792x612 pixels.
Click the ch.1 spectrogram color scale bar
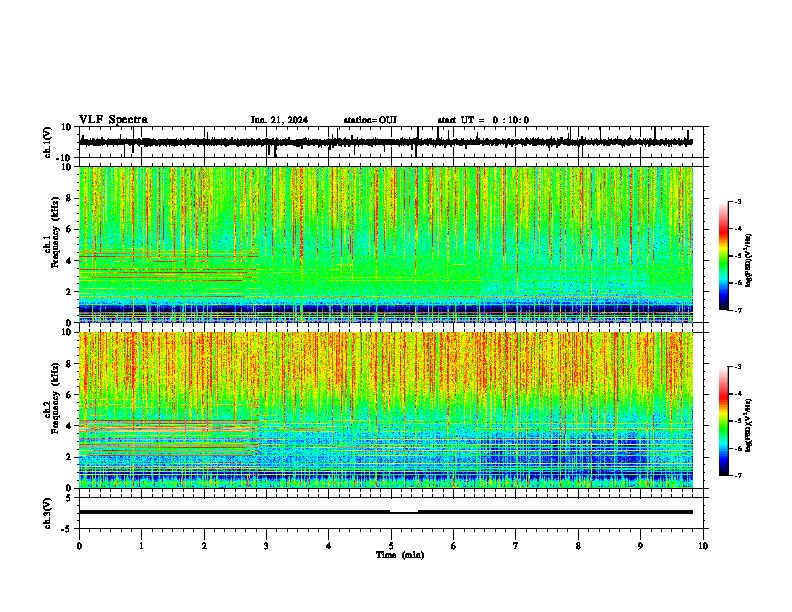[724, 256]
